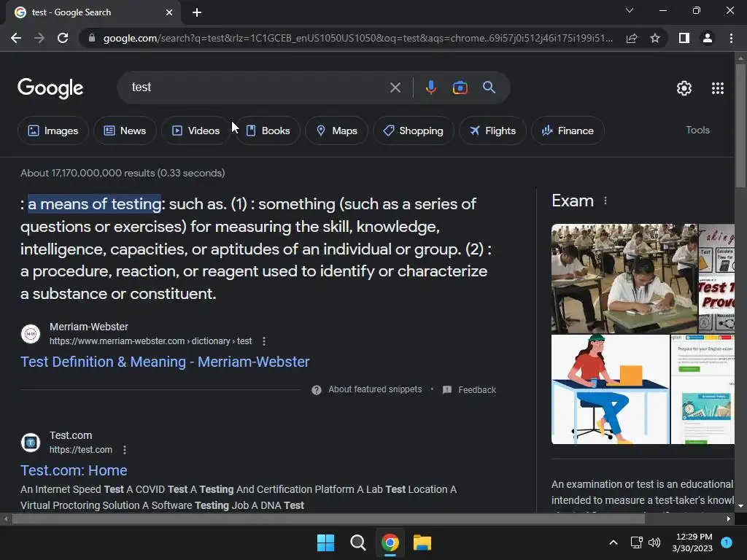Click the Merriam-Webster site favicon
747x560 pixels.
(x=31, y=334)
